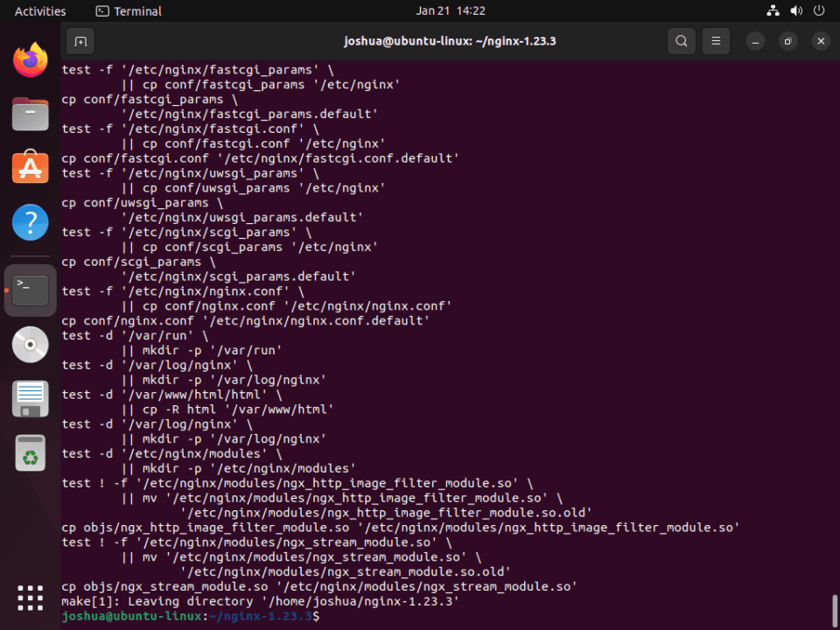Viewport: 840px width, 630px height.
Task: Open the clock showing Jan 21 14:22
Action: coord(451,10)
